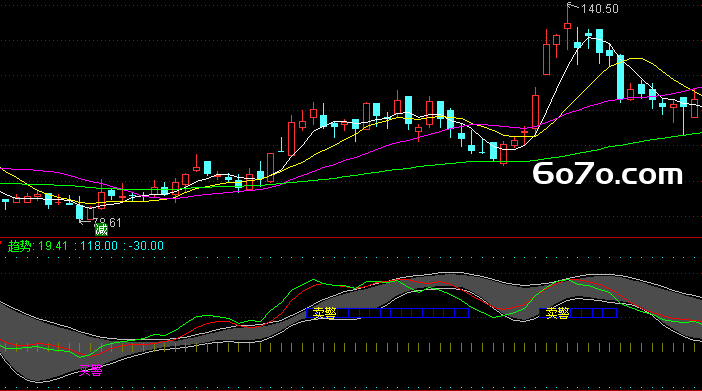Click the cyan 118.00 indicator value
This screenshot has width=702, height=391.
point(99,246)
